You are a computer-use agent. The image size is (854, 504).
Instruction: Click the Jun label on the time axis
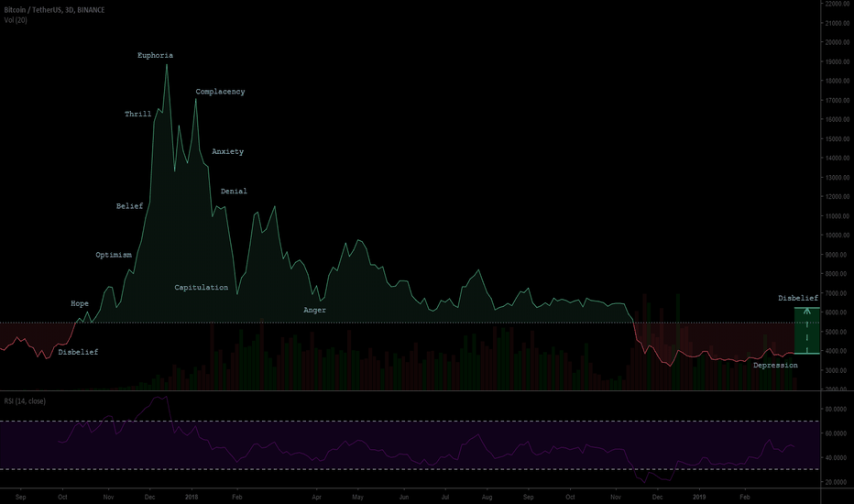tap(403, 497)
